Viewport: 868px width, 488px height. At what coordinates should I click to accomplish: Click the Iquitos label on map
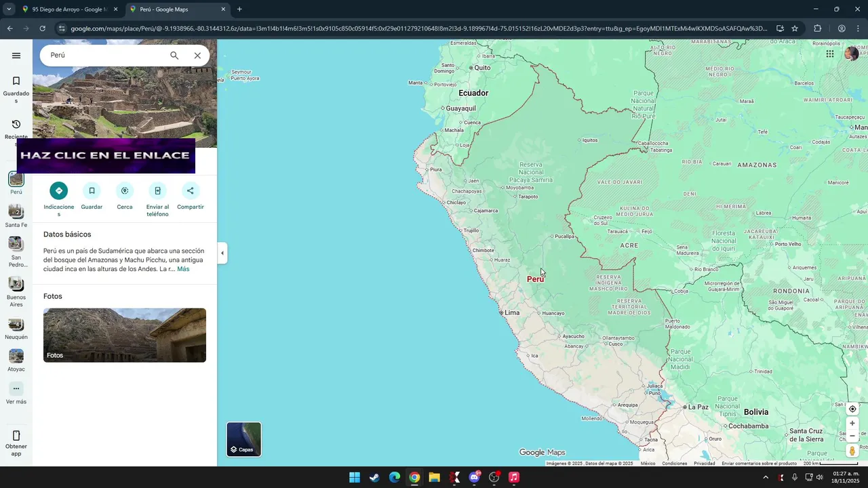pyautogui.click(x=590, y=140)
